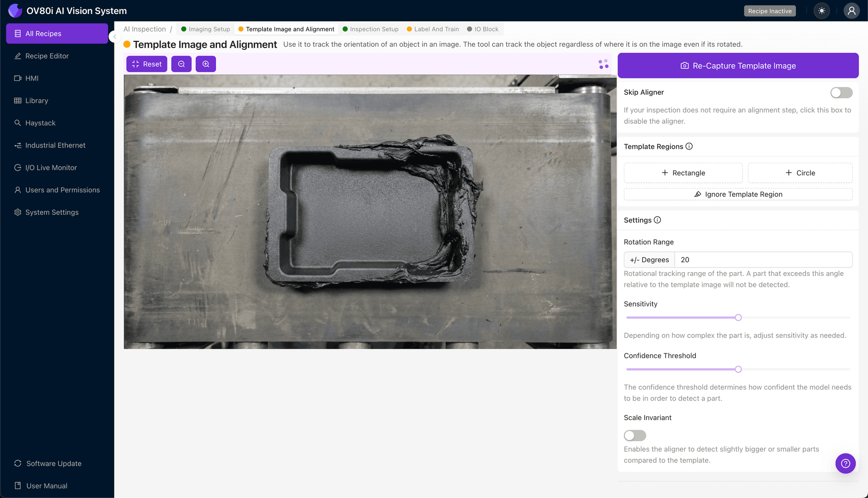868x498 pixels.
Task: Open Industrial Ethernet in the sidebar
Action: (x=55, y=145)
